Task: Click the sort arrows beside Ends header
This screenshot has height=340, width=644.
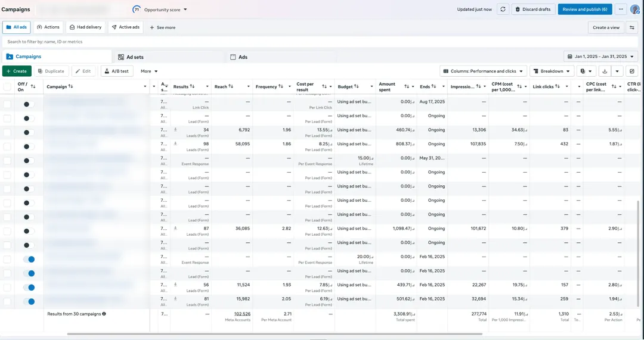Action: point(434,86)
